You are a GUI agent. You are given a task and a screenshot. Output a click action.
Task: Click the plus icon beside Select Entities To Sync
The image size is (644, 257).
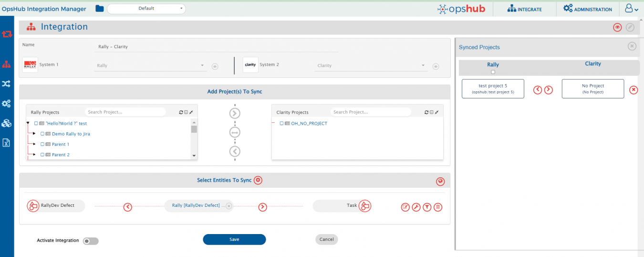pos(258,180)
